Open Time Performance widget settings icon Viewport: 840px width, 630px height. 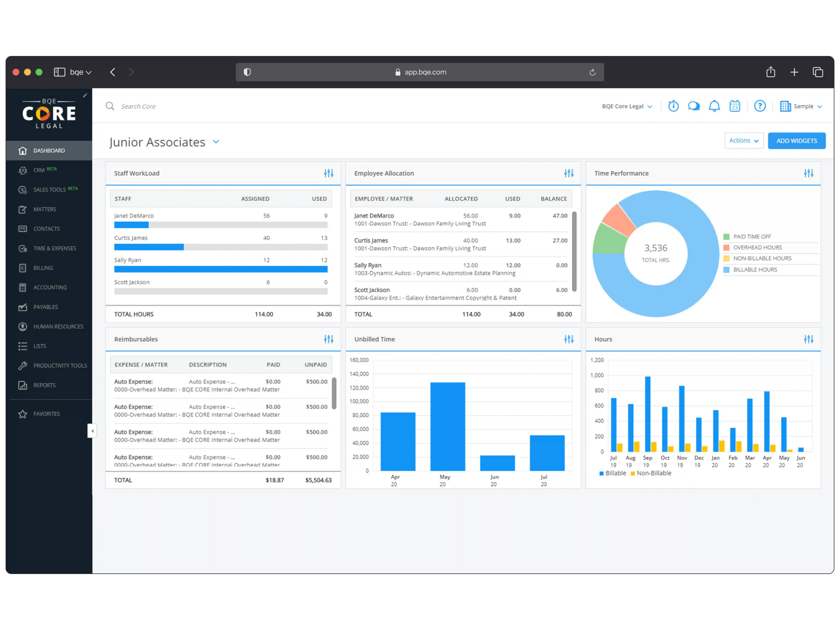pos(808,173)
